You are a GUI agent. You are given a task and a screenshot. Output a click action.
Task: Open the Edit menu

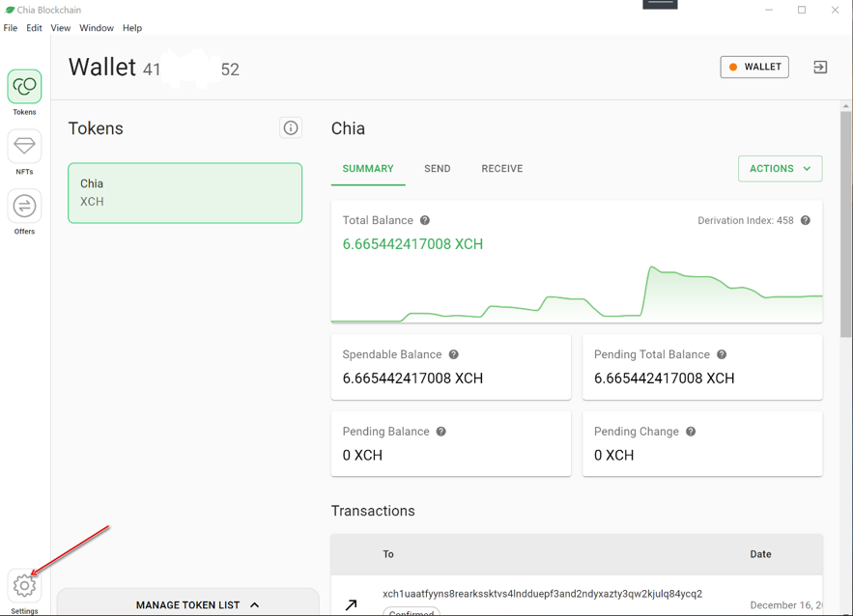[x=34, y=28]
